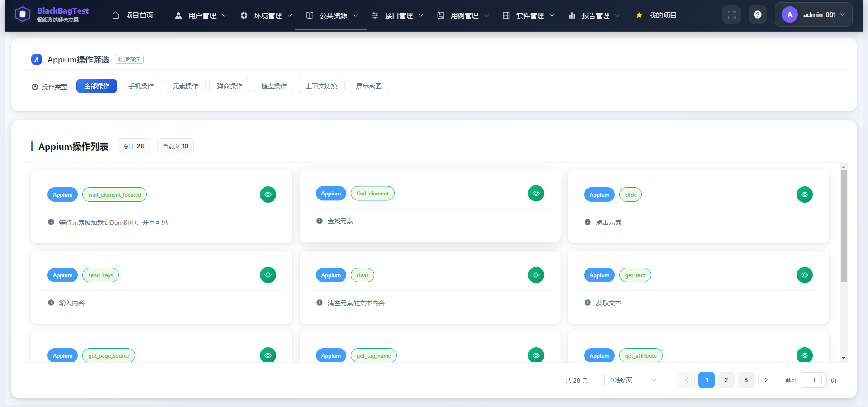Open the fullscreen mode icon
Image resolution: width=868 pixels, height=407 pixels.
(x=731, y=14)
